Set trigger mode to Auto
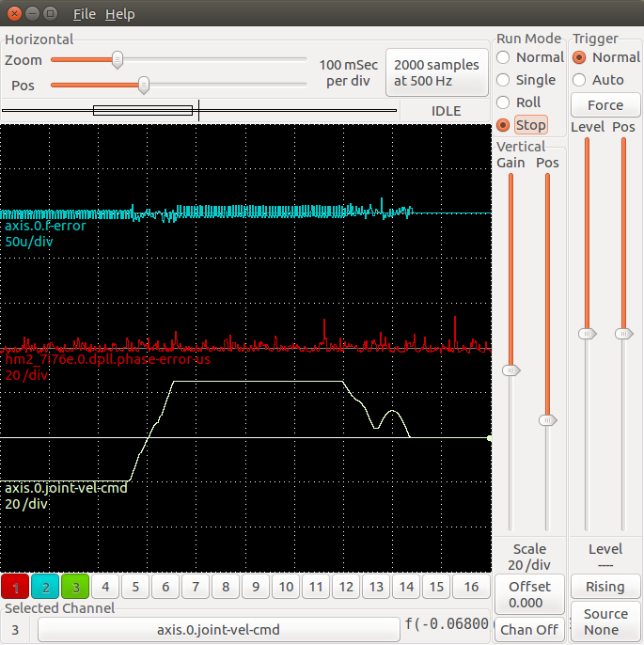Viewport: 644px width, 645px height. (598, 80)
